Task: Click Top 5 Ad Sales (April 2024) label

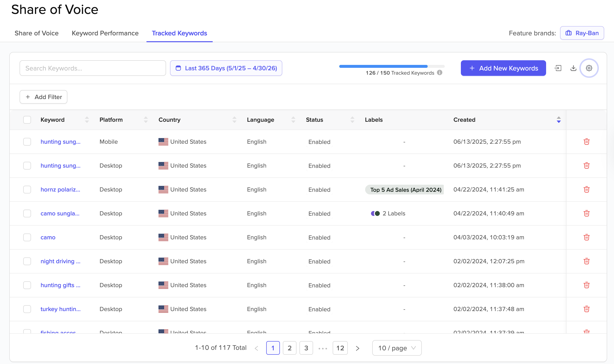Action: tap(405, 190)
